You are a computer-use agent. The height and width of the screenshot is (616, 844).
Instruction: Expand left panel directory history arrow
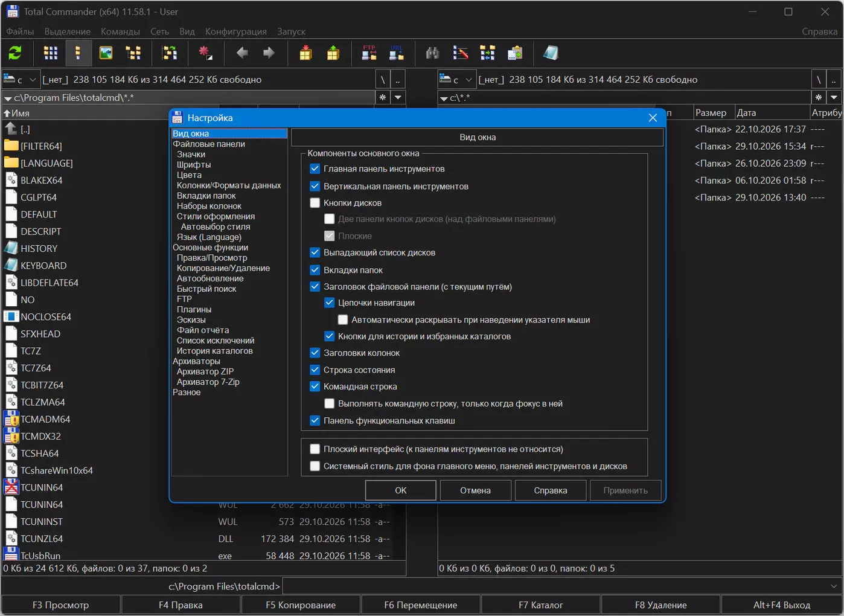click(x=398, y=97)
